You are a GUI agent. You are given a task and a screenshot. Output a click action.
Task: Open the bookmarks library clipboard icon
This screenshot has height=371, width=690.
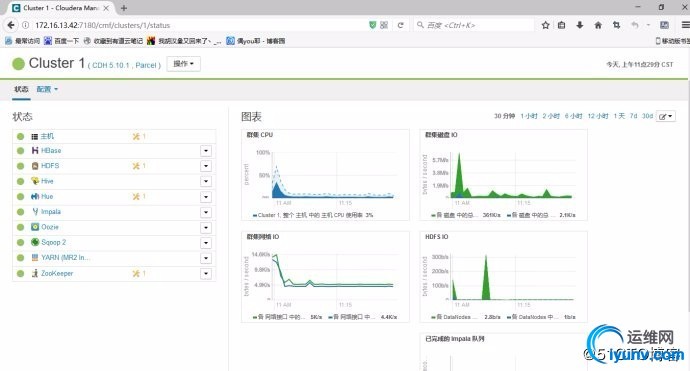point(562,25)
